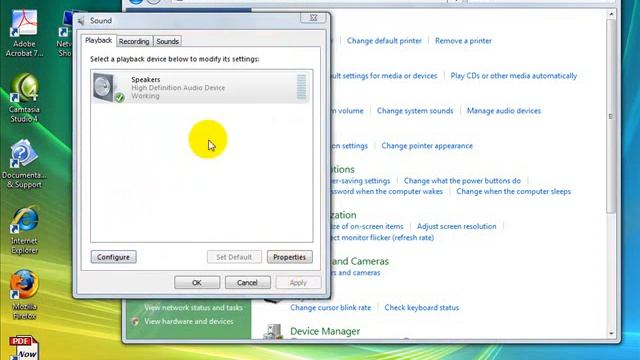The height and width of the screenshot is (360, 640).
Task: Select 'High Definition Audio Device' text
Action: tap(178, 88)
